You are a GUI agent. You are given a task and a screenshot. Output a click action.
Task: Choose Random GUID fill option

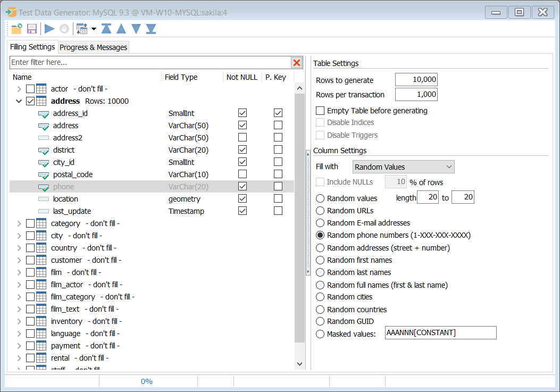pyautogui.click(x=320, y=321)
